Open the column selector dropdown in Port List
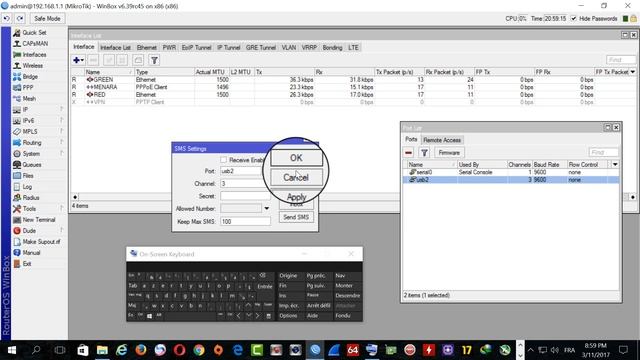The height and width of the screenshot is (360, 640). pyautogui.click(x=615, y=164)
